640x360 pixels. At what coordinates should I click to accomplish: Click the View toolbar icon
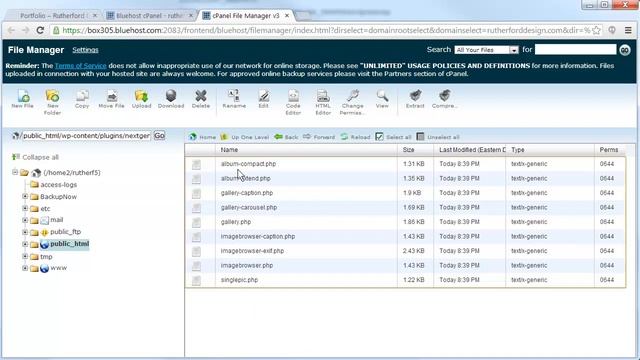[x=382, y=99]
